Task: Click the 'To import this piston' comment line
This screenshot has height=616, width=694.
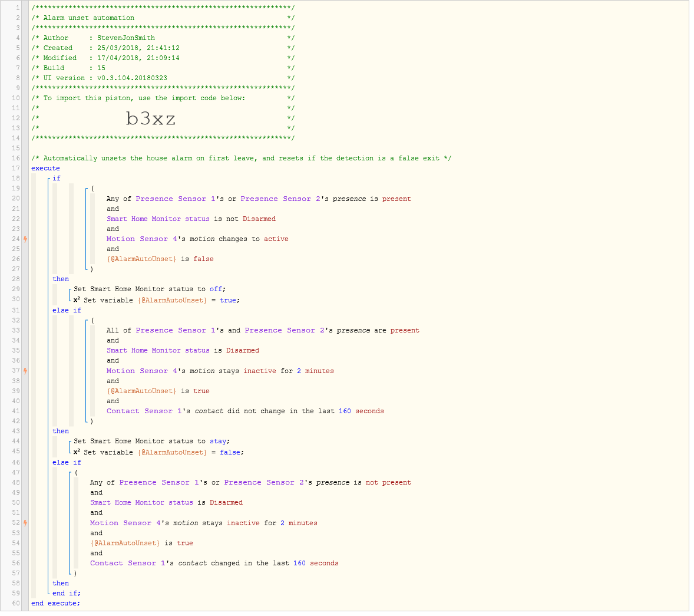Action: (163, 99)
